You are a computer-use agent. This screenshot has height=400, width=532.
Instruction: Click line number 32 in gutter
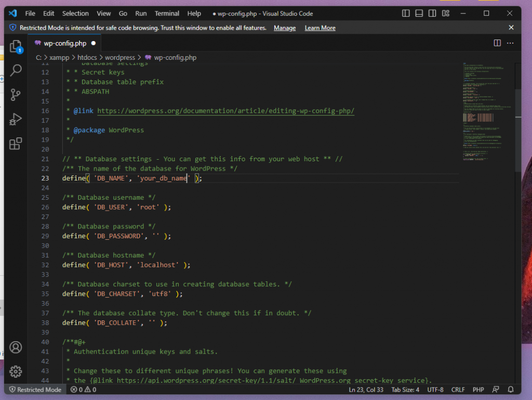(x=45, y=265)
